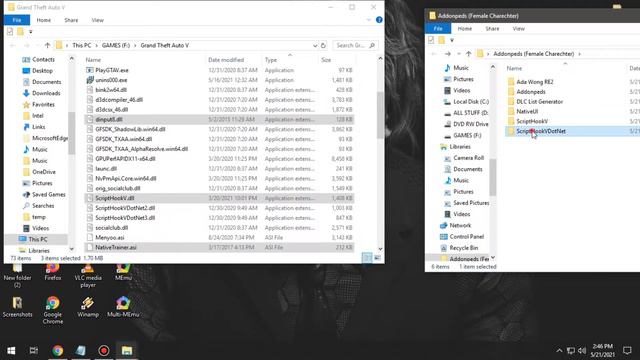The width and height of the screenshot is (640, 360).
Task: Sort by Size column header
Action: click(x=326, y=60)
